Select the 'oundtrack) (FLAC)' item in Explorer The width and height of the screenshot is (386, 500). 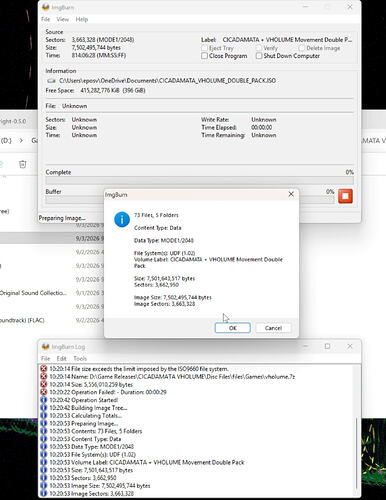coord(22,320)
